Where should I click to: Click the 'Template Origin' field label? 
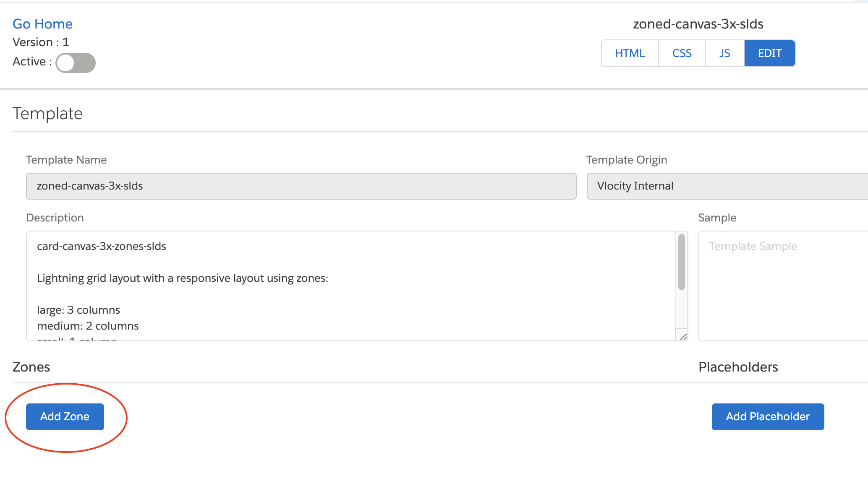(627, 160)
